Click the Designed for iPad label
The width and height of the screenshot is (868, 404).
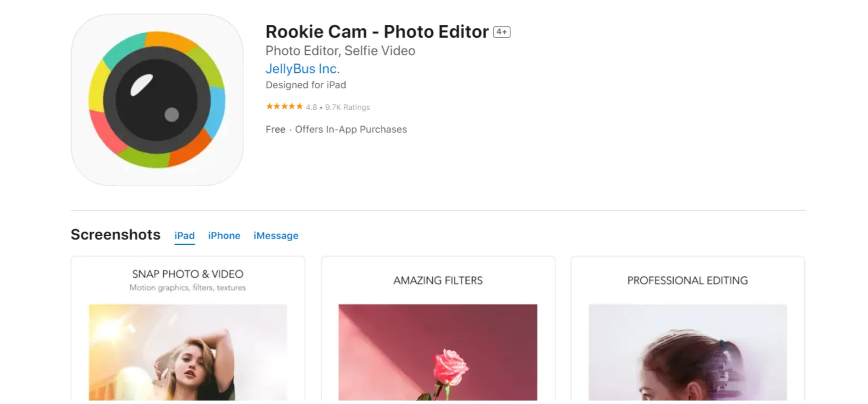coord(305,85)
